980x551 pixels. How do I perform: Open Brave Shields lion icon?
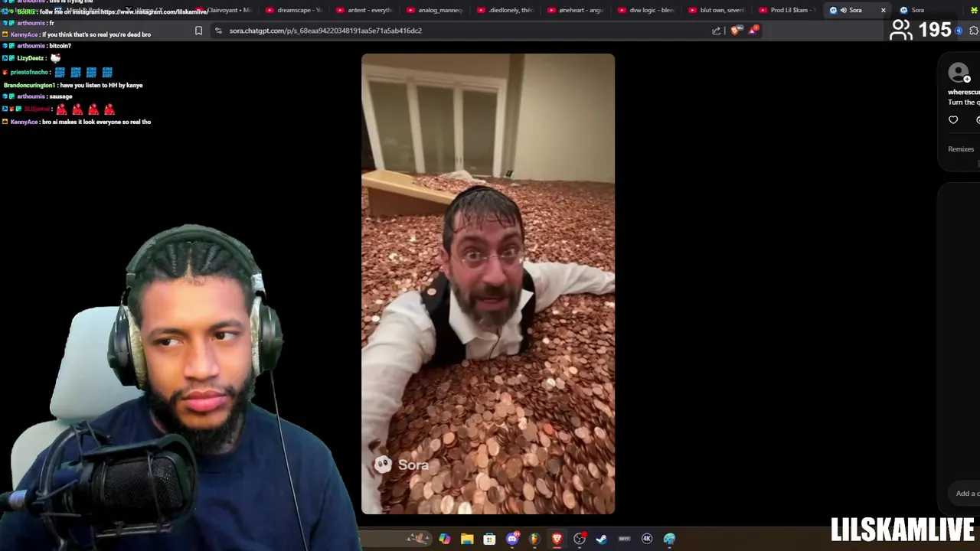(x=736, y=31)
